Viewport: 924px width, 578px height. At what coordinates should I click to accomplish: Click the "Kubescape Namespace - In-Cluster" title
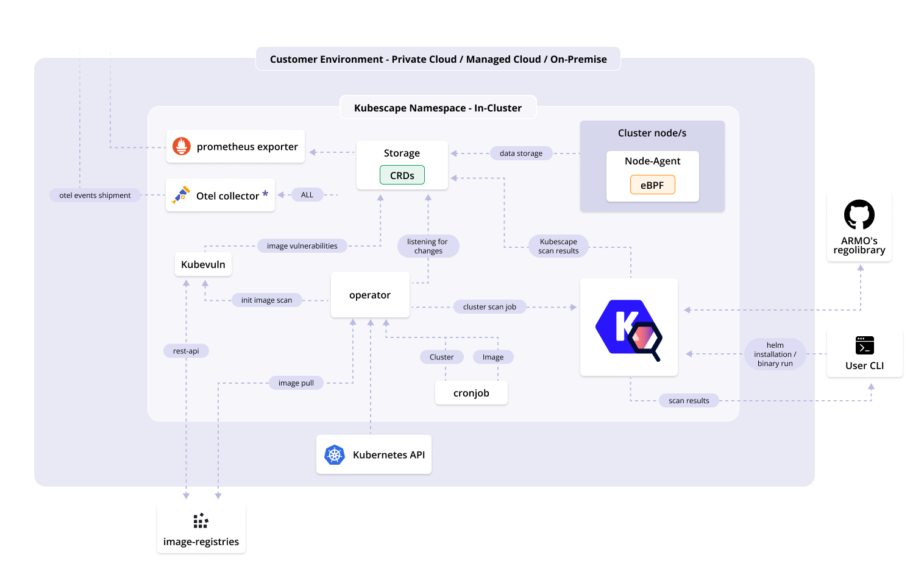[438, 108]
